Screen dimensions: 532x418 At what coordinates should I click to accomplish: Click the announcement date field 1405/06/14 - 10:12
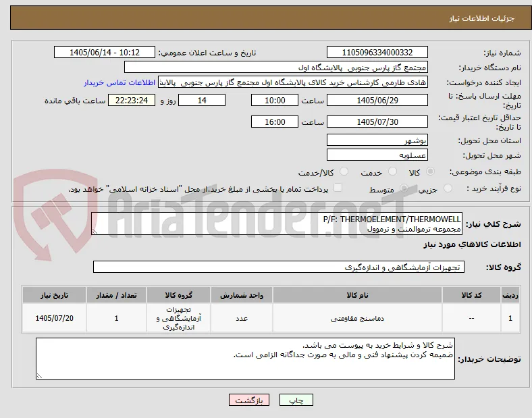pos(105,52)
